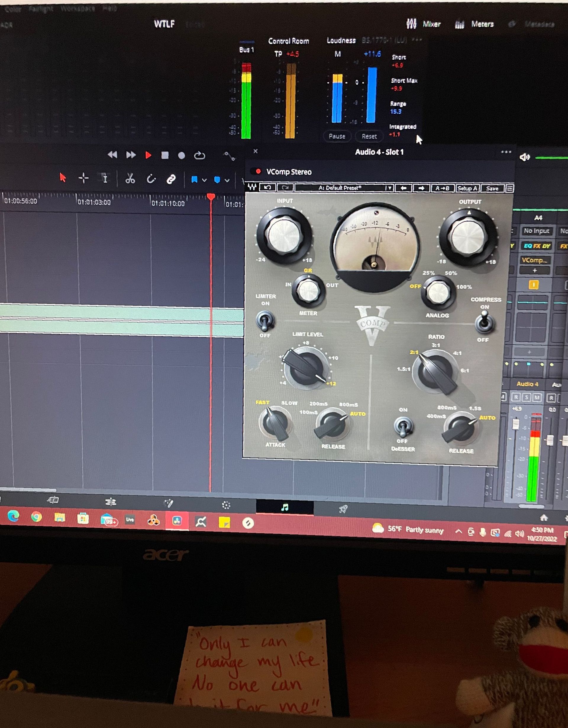This screenshot has height=728, width=568.
Task: Open the Meters panel
Action: coord(474,24)
